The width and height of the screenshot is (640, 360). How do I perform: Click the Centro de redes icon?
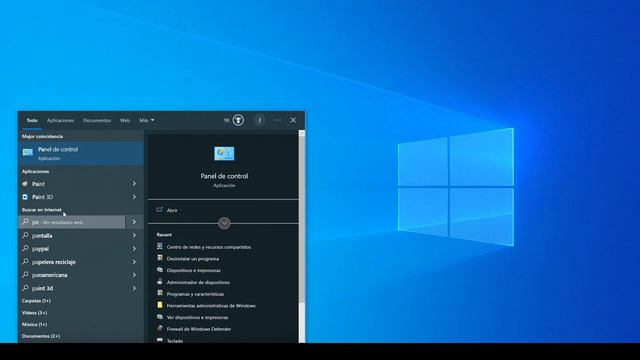click(160, 246)
